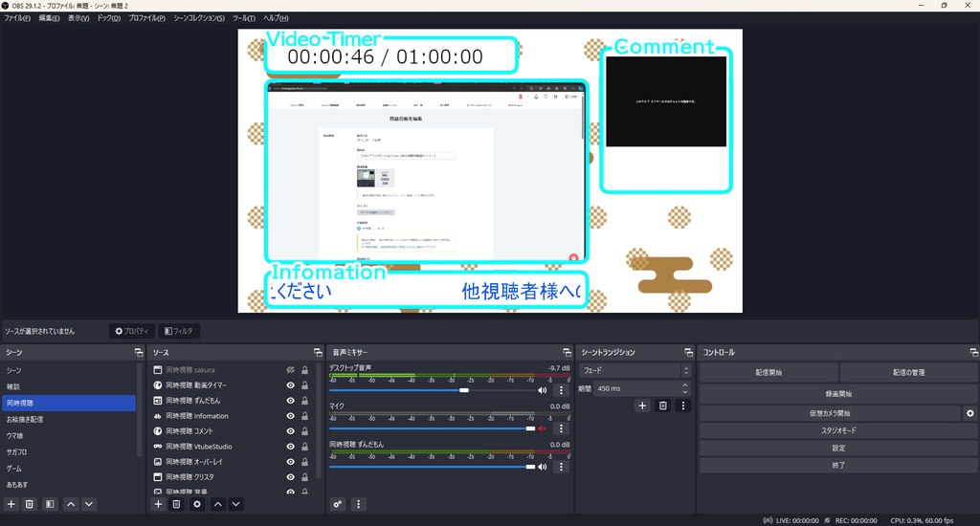Hide the 同時視聴 動画タイマー source
The image size is (980, 526).
pyautogui.click(x=290, y=385)
